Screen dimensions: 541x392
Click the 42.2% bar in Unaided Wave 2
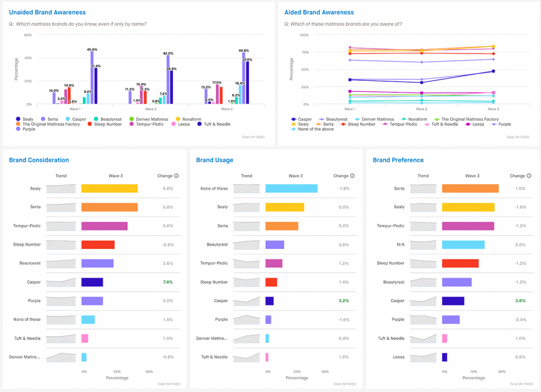tap(168, 80)
